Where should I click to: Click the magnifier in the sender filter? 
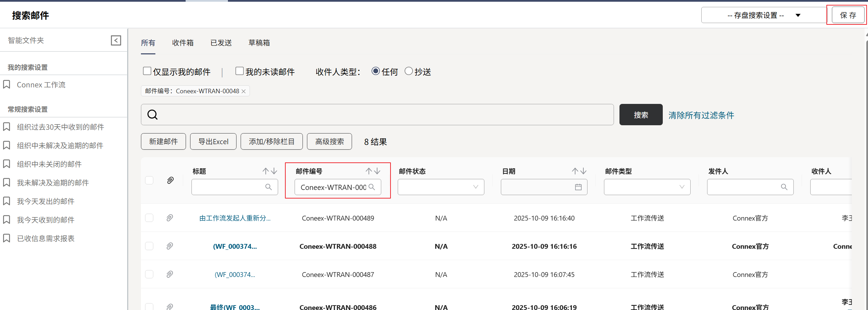tap(784, 187)
